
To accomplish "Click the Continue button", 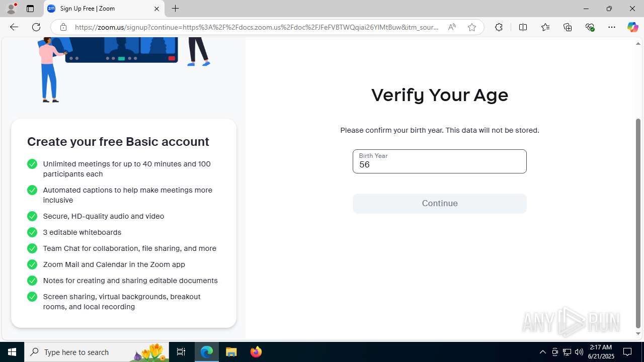I will click(439, 204).
